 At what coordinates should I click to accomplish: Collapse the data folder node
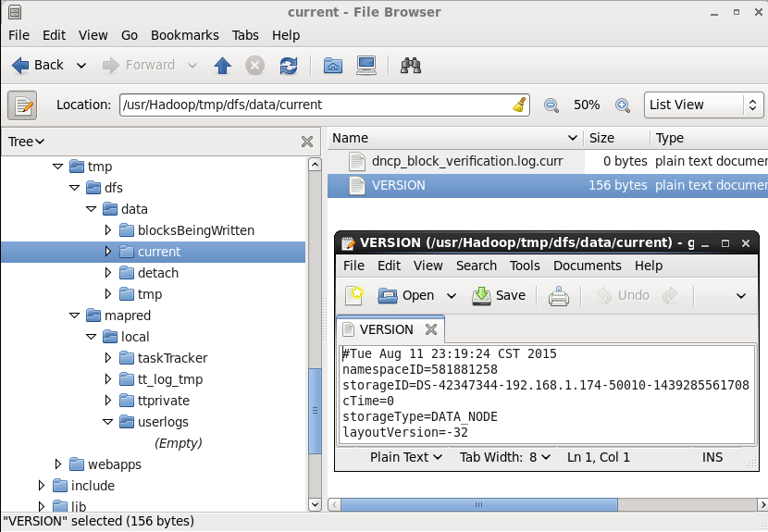(x=91, y=209)
